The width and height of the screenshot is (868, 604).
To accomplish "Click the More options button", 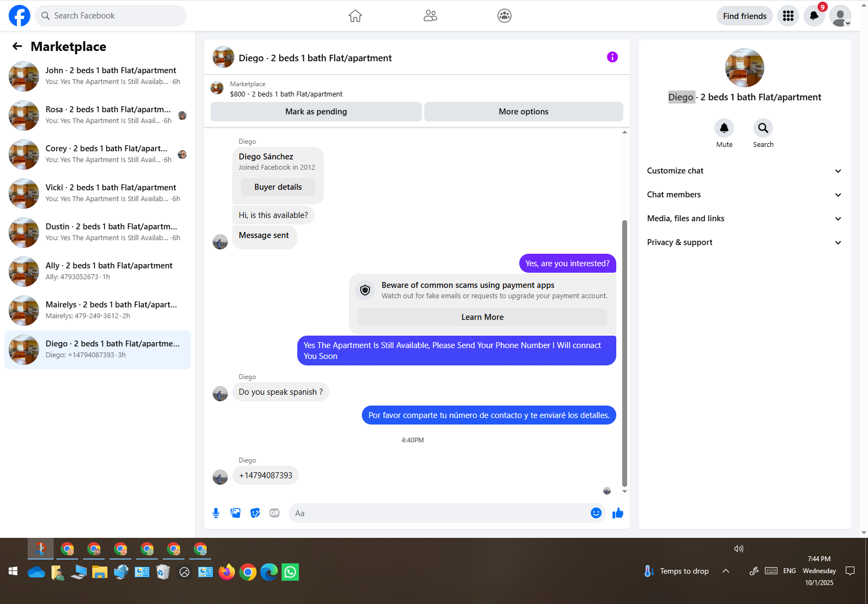I will click(x=524, y=112).
